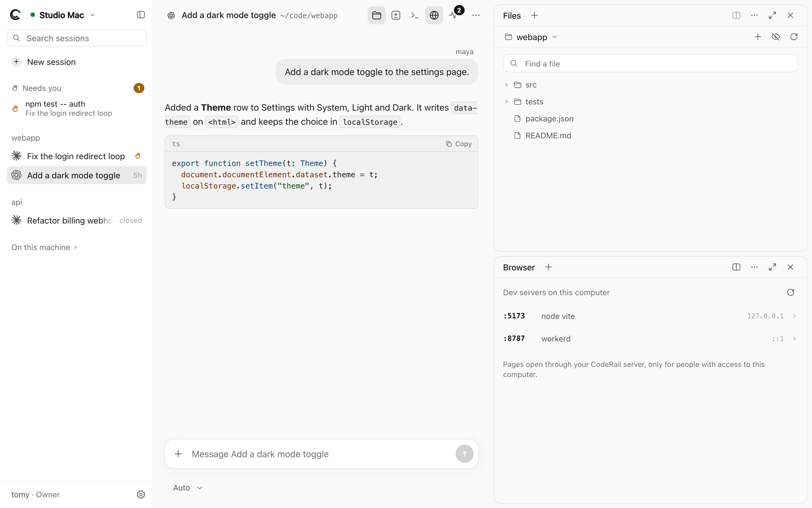Select the Fix the login redirect loop session
Screen dimensions: 812x508
click(x=76, y=156)
